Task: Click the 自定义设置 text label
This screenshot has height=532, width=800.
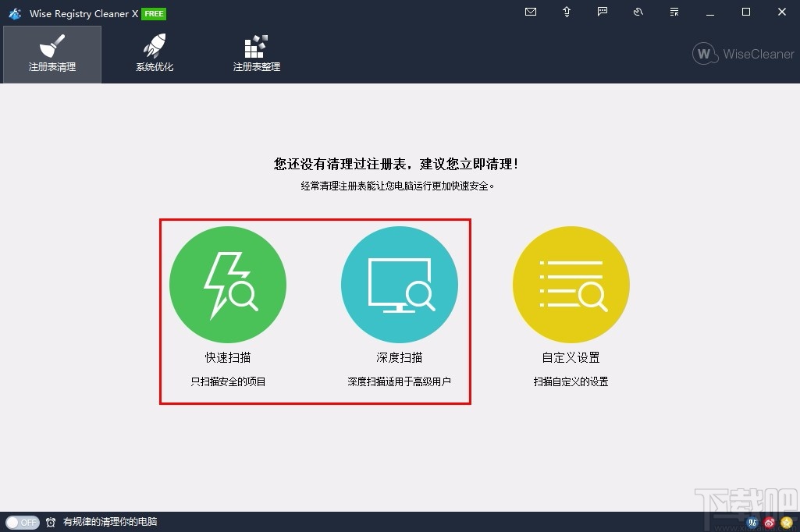Action: tap(571, 356)
